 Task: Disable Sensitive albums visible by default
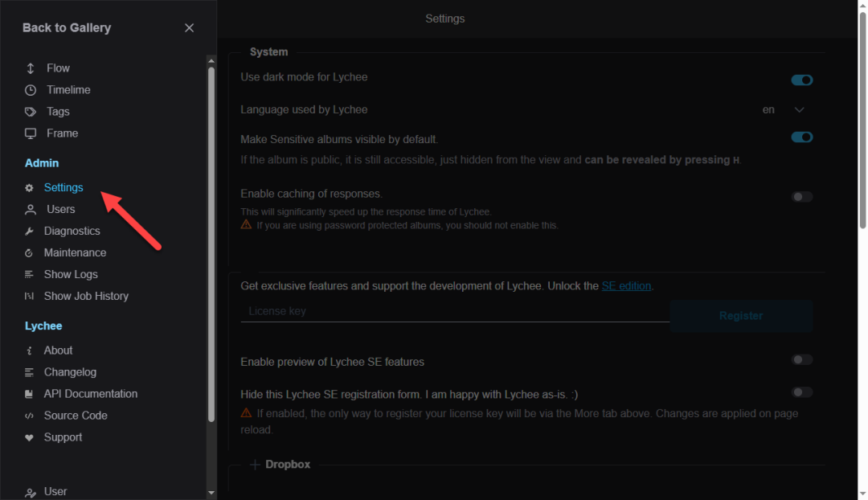[x=801, y=137]
